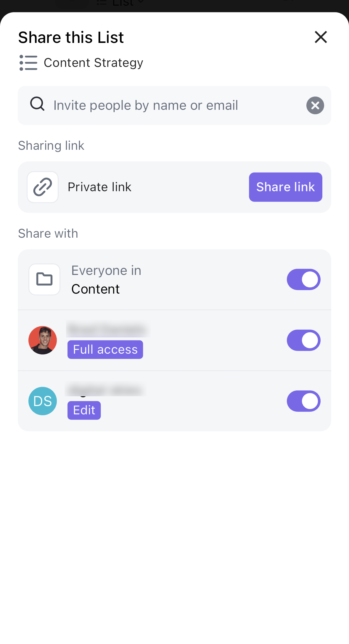Viewport: 349px width, 644px height.
Task: Open the profile photo avatar
Action: (43, 340)
